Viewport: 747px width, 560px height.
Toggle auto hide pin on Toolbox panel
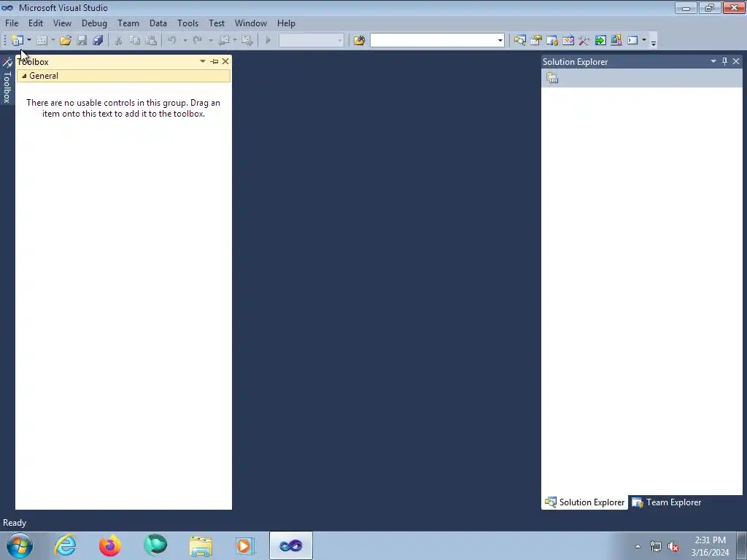click(x=214, y=61)
